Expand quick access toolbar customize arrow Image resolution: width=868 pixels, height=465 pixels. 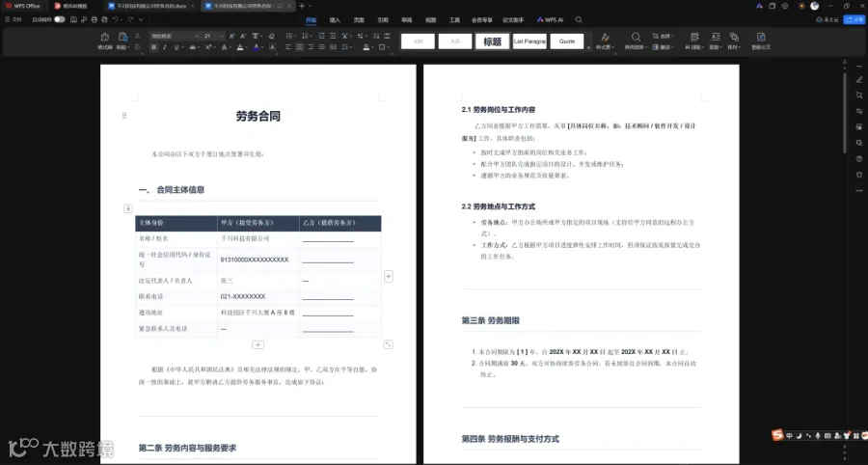pyautogui.click(x=141, y=20)
